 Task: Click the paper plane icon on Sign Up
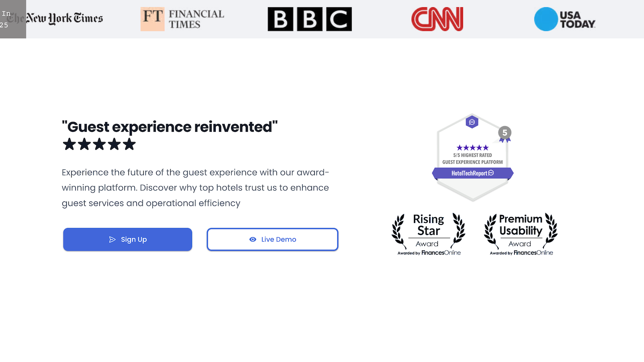[x=112, y=240]
